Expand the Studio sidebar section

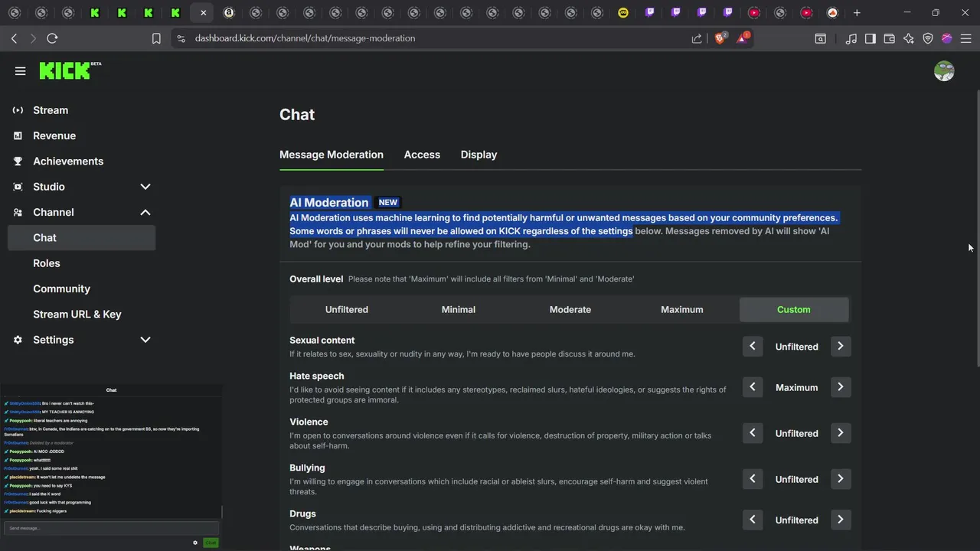pyautogui.click(x=145, y=187)
